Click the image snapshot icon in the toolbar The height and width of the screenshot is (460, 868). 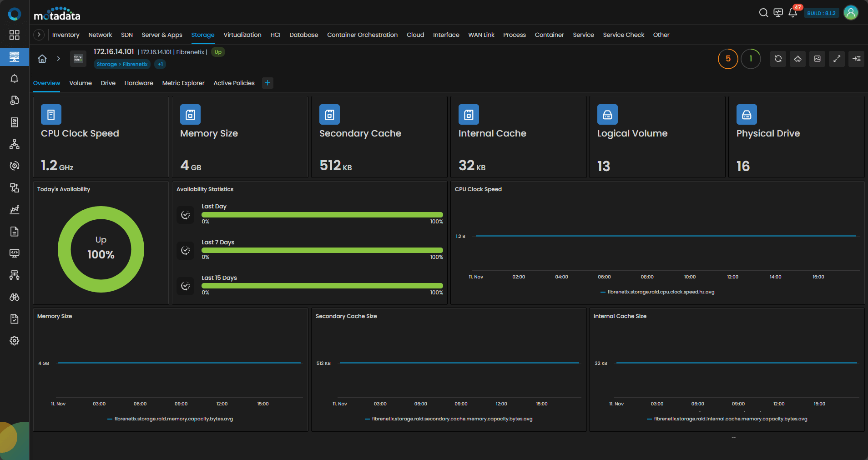pos(817,59)
